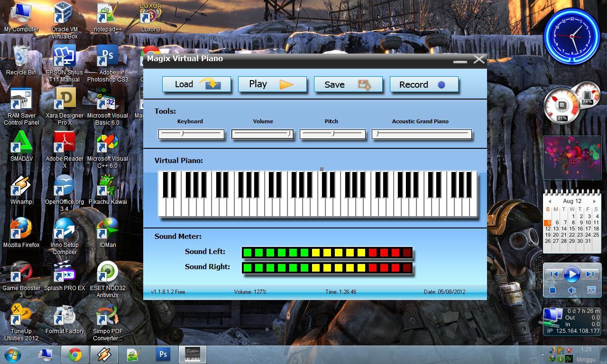Viewport: 607px width, 364px height.
Task: Go to previous month in calendar gadget
Action: [550, 201]
